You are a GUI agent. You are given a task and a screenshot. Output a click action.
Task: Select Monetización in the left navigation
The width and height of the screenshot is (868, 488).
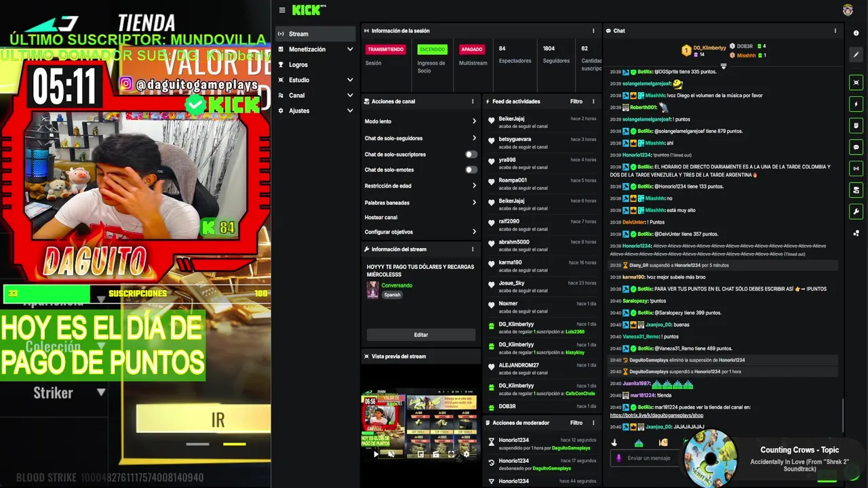tap(315, 49)
